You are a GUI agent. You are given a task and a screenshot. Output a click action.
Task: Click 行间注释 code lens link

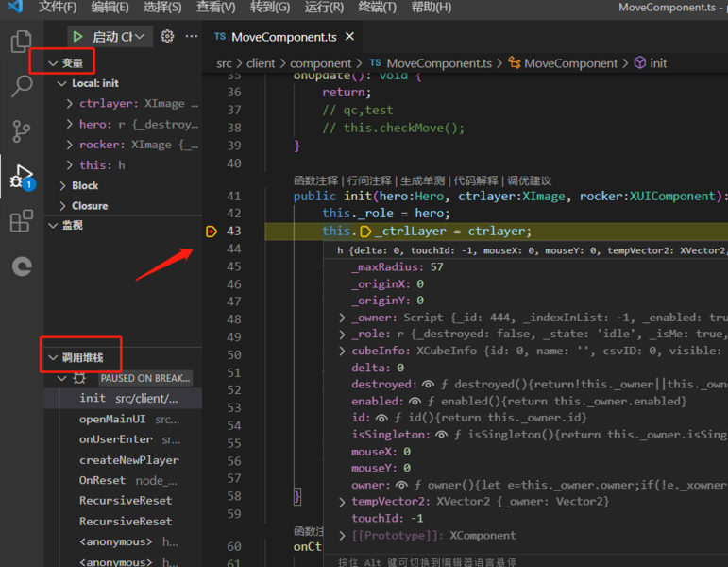(369, 180)
